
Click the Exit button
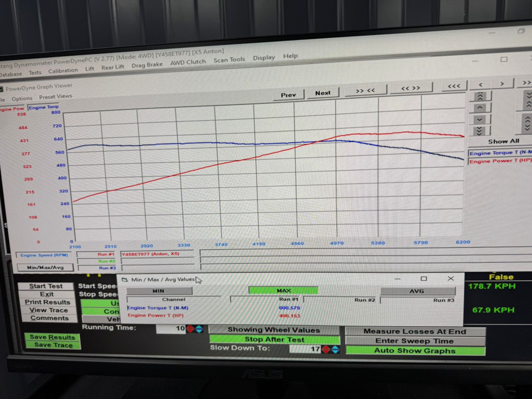pyautogui.click(x=47, y=294)
